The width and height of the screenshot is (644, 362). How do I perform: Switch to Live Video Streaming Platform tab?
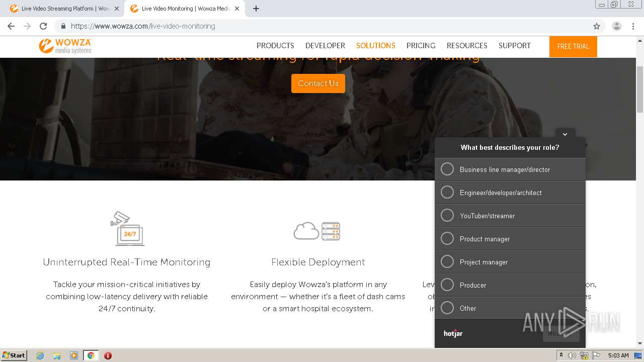[65, 9]
